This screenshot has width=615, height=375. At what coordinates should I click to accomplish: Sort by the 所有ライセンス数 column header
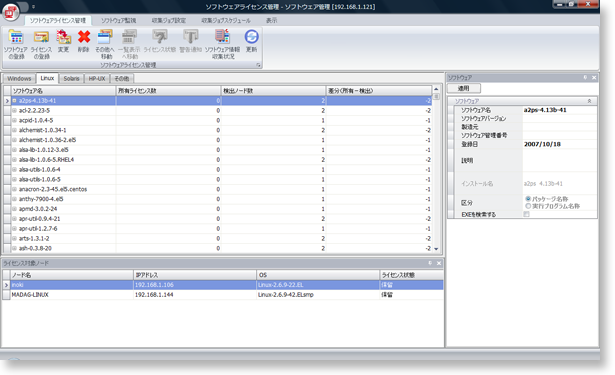click(168, 91)
